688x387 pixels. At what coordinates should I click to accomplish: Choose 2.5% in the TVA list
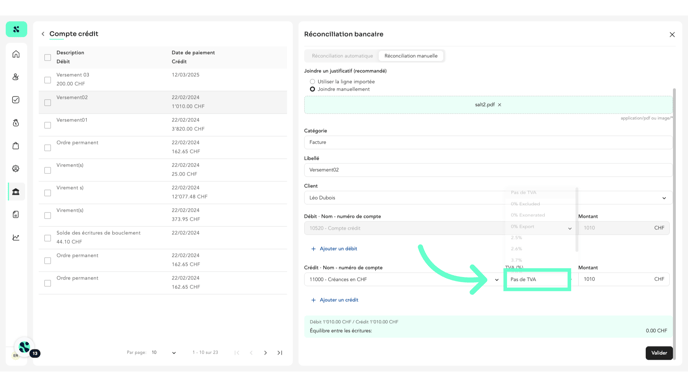[540, 238]
